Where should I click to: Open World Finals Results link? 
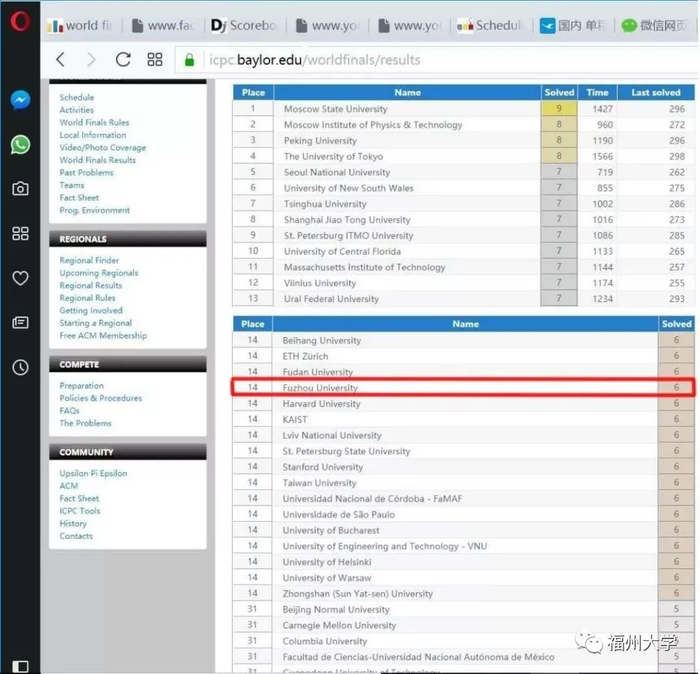(x=98, y=160)
